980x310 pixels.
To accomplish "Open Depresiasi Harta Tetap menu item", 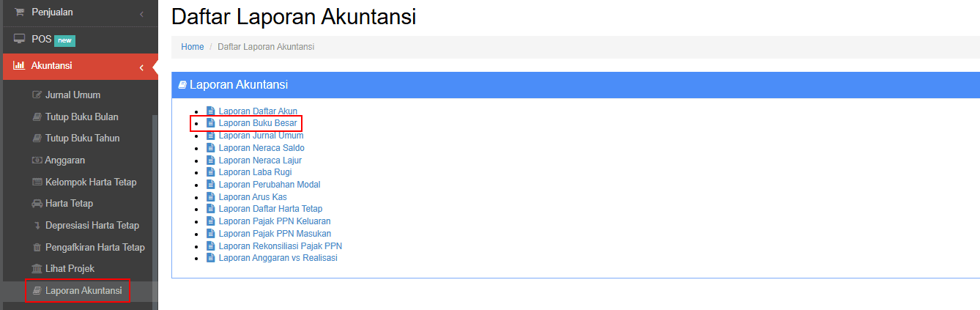I will (x=92, y=226).
